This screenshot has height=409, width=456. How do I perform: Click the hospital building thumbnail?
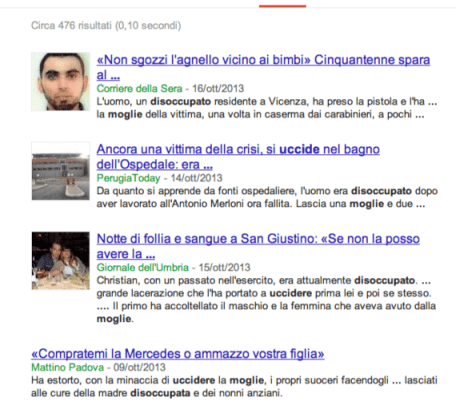tap(61, 171)
